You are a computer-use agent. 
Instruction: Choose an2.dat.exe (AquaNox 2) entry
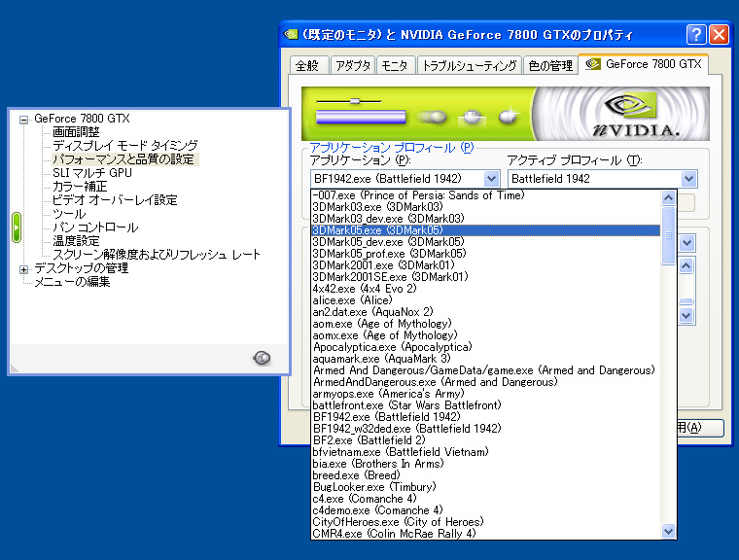coord(486,312)
